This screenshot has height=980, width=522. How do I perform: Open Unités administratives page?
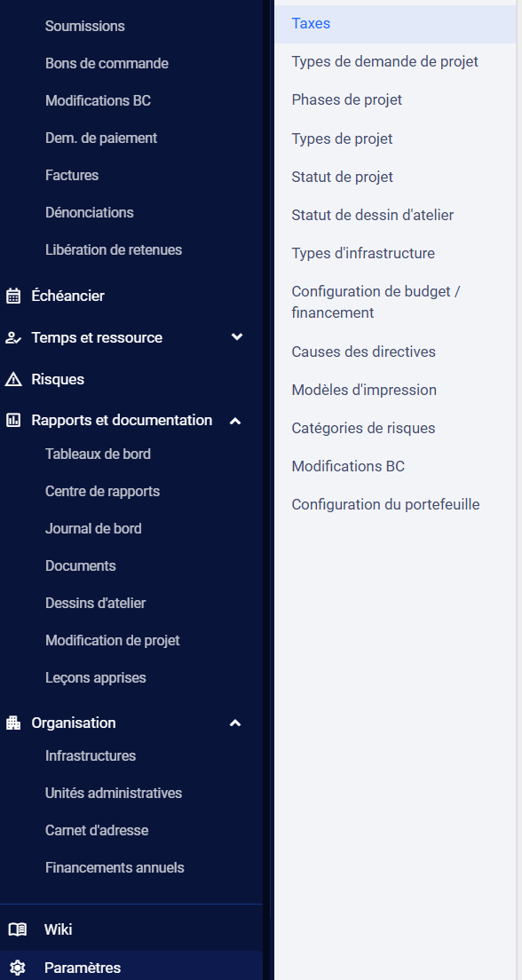(x=114, y=793)
